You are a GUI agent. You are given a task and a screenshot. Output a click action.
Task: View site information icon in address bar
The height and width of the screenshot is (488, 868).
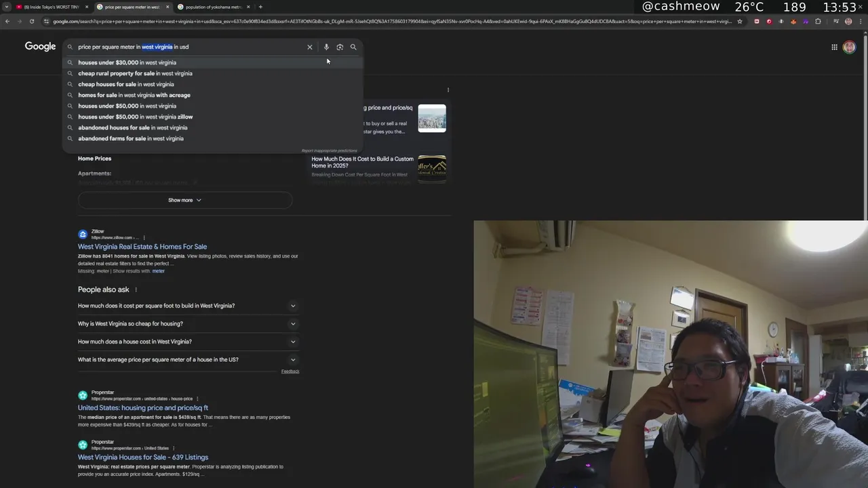pyautogui.click(x=46, y=21)
